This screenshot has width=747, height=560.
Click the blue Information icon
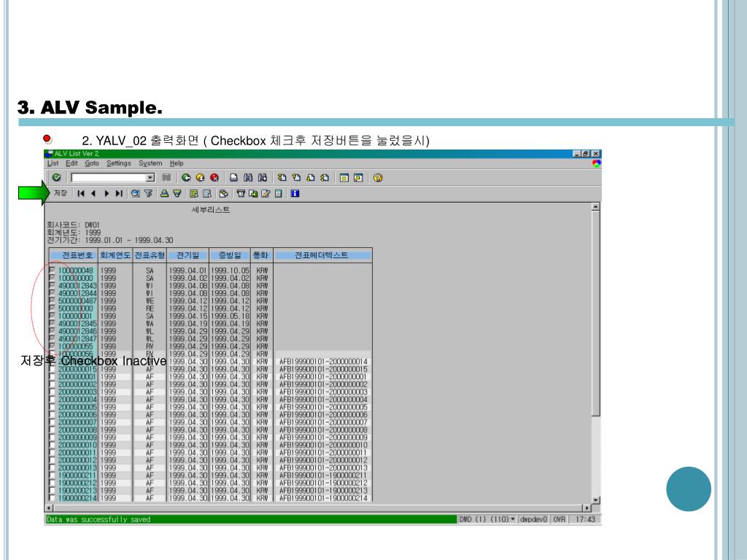pyautogui.click(x=295, y=193)
